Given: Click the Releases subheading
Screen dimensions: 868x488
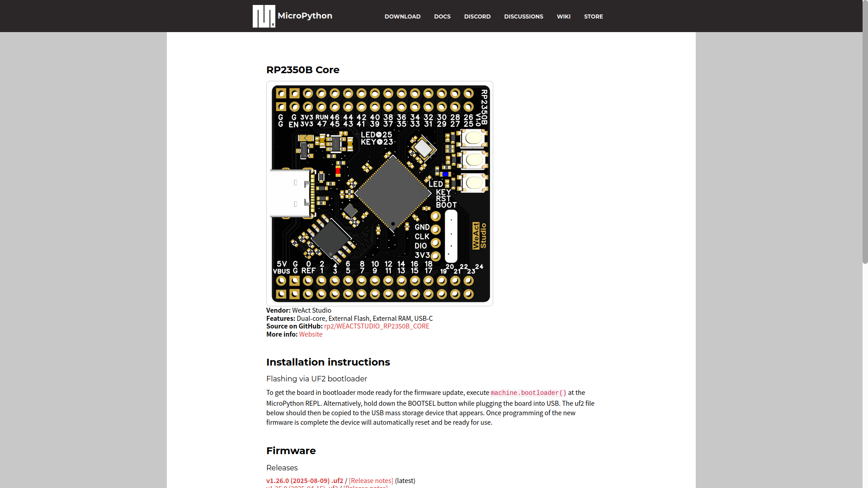Looking at the screenshot, I should [282, 468].
